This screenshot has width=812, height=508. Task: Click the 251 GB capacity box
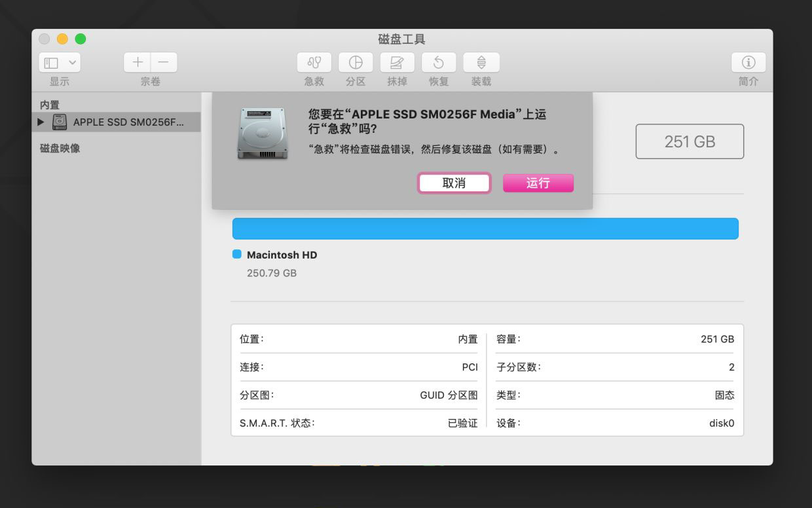[x=690, y=141]
